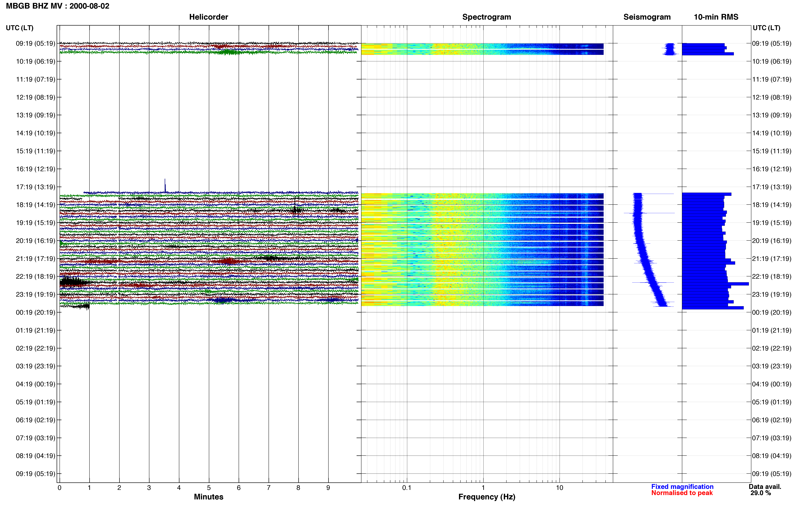812x508 pixels.
Task: Click the left '22:19 (18:19)' time label
Action: tap(36, 277)
